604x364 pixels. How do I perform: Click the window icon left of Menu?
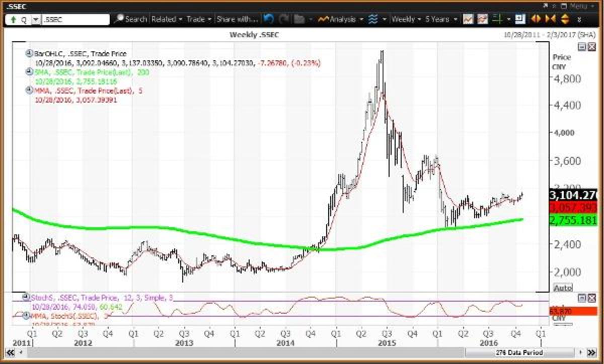click(563, 6)
